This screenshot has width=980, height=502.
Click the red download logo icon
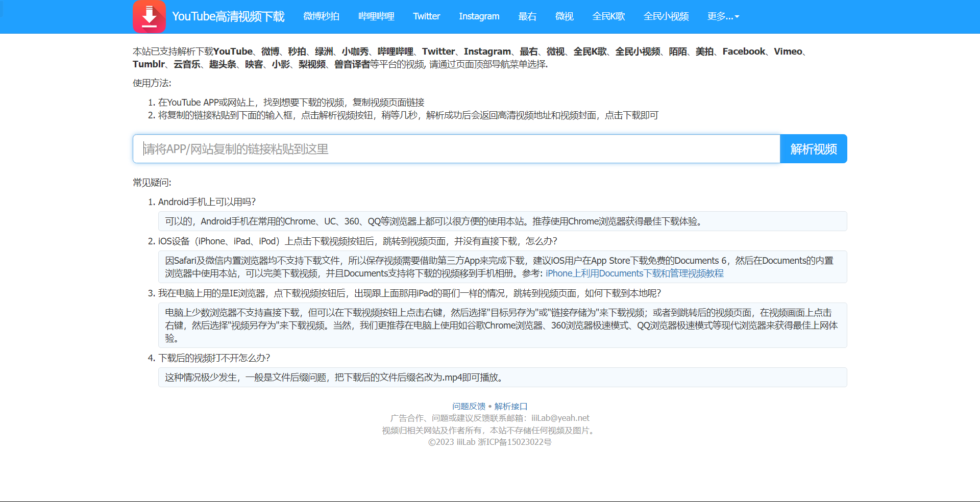point(149,17)
